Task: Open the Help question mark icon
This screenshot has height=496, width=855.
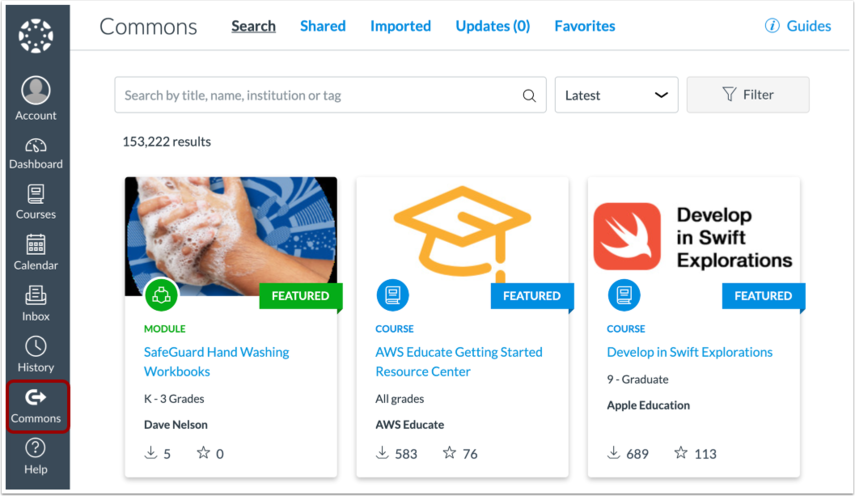Action: (36, 448)
